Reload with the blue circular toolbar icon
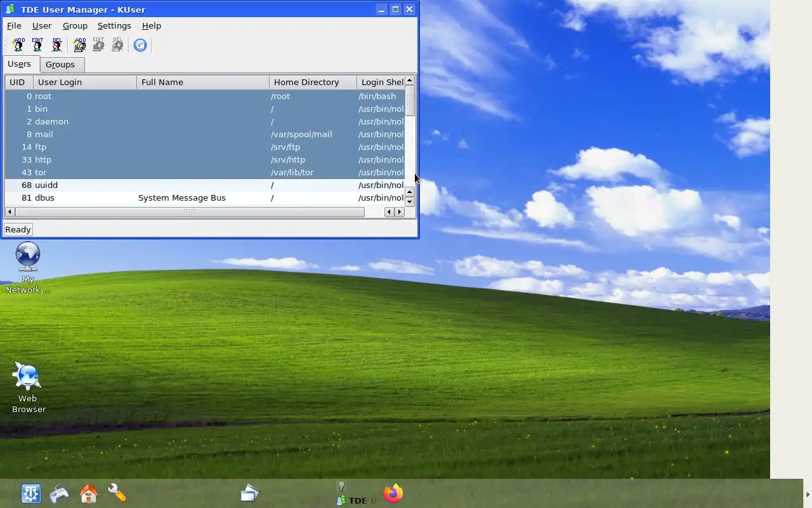Screen dimensions: 812x508 coord(140,44)
